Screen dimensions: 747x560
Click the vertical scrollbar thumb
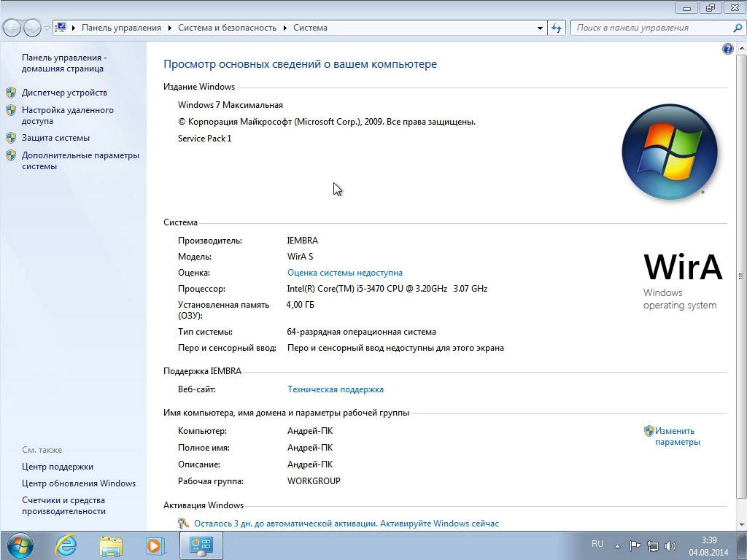pos(741,276)
